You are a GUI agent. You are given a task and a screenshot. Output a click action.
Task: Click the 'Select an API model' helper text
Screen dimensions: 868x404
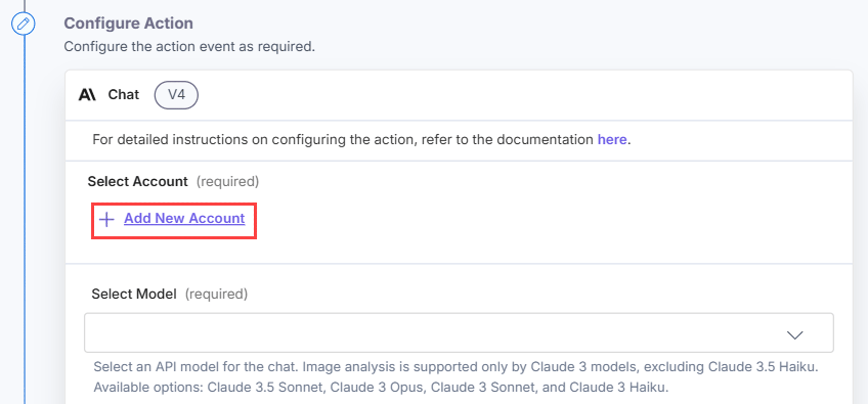click(455, 367)
